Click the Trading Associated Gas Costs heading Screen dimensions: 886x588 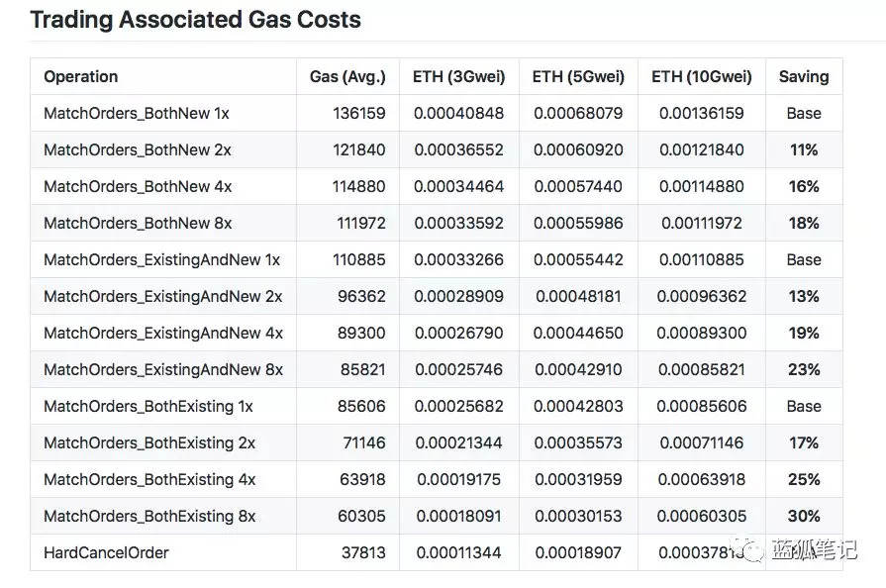tap(195, 19)
